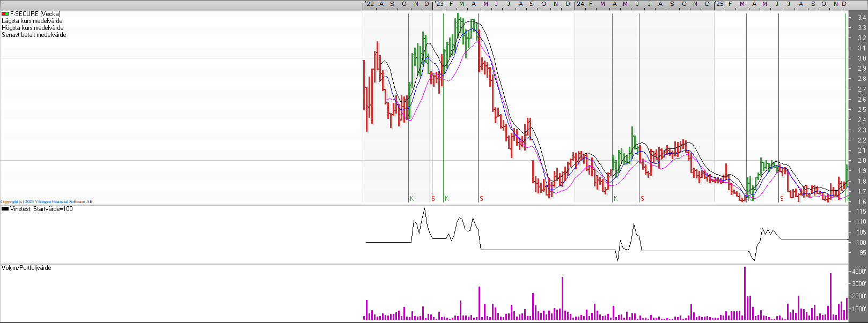This screenshot has width=868, height=323.
Task: Click the red/green F-SECURE legend swatch
Action: tap(5, 14)
